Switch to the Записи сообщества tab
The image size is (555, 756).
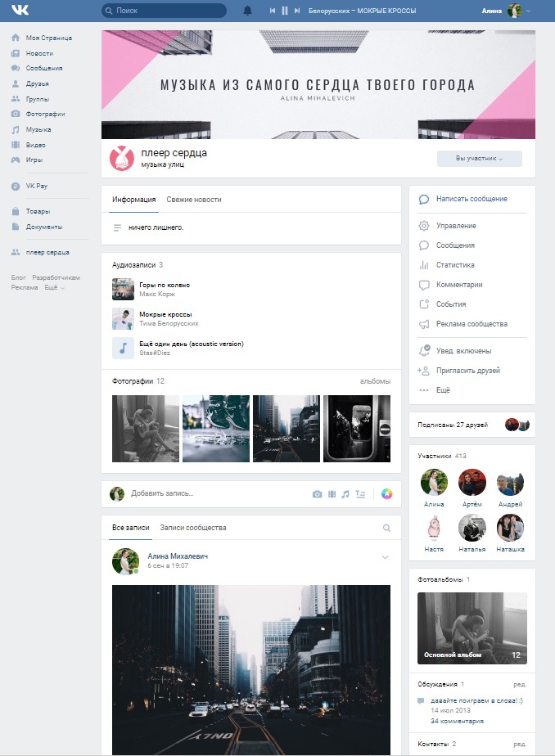pos(193,528)
